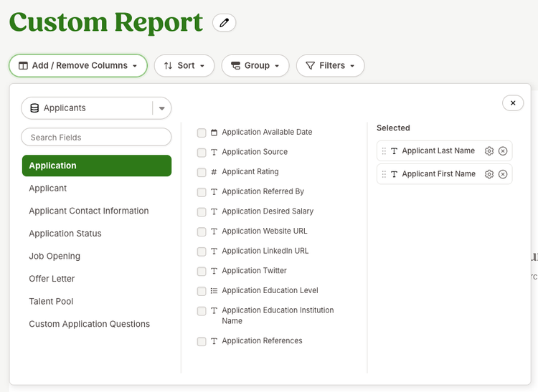
Task: Open the Sort dropdown
Action: pos(184,65)
